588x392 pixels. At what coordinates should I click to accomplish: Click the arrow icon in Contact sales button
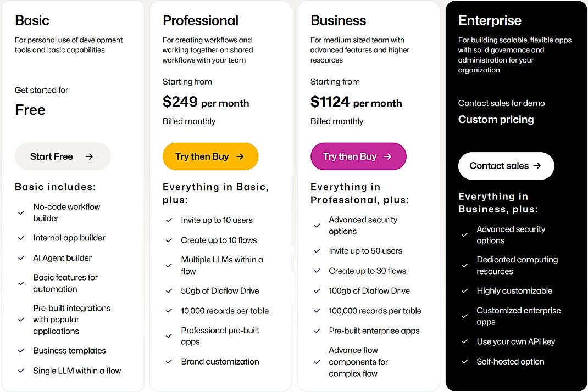coord(536,166)
